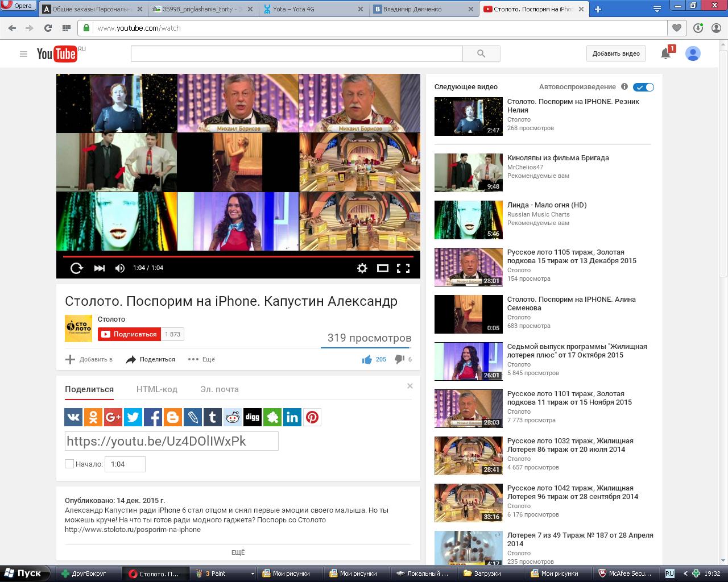
Task: Focus the YouTube search box
Action: (x=296, y=53)
